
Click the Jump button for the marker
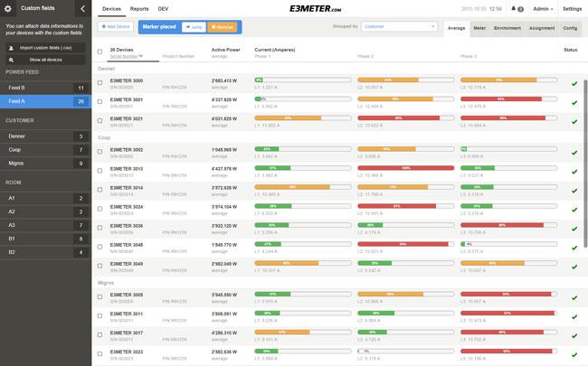pyautogui.click(x=194, y=27)
